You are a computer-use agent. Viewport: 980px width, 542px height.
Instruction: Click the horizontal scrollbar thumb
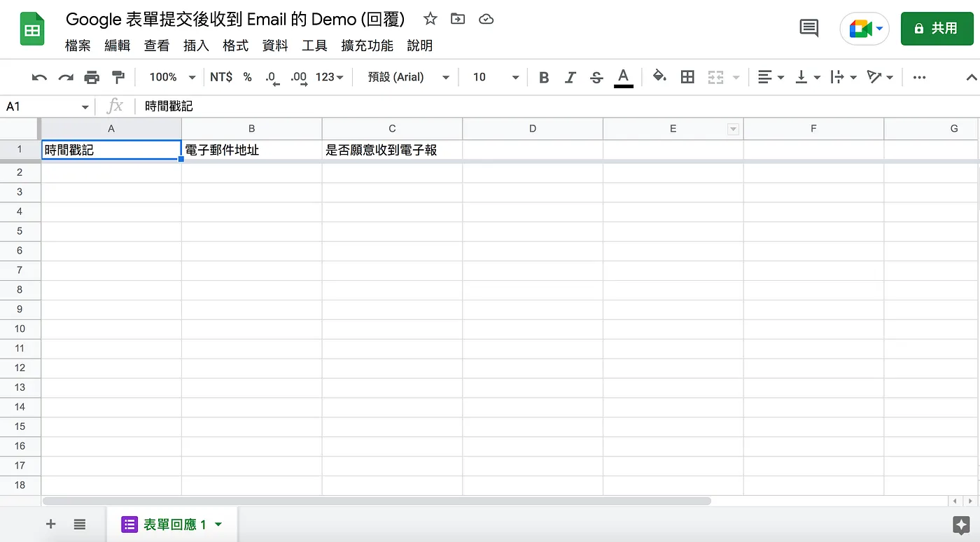click(x=377, y=501)
